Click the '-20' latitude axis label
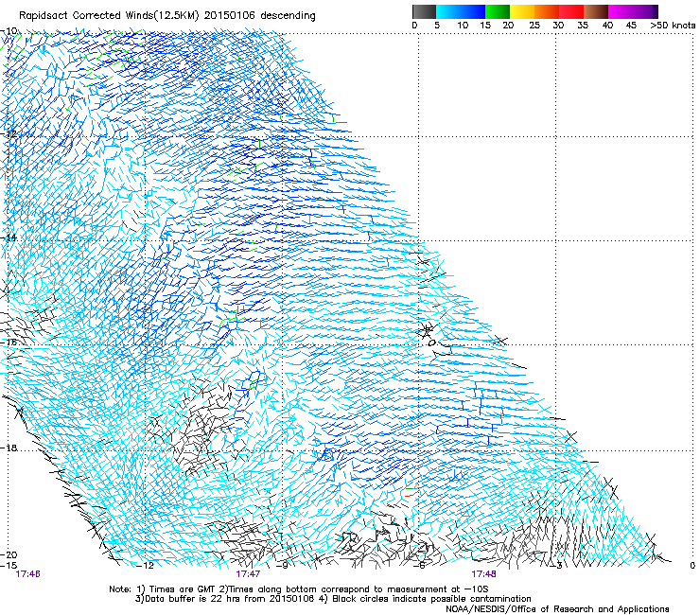 [9, 554]
